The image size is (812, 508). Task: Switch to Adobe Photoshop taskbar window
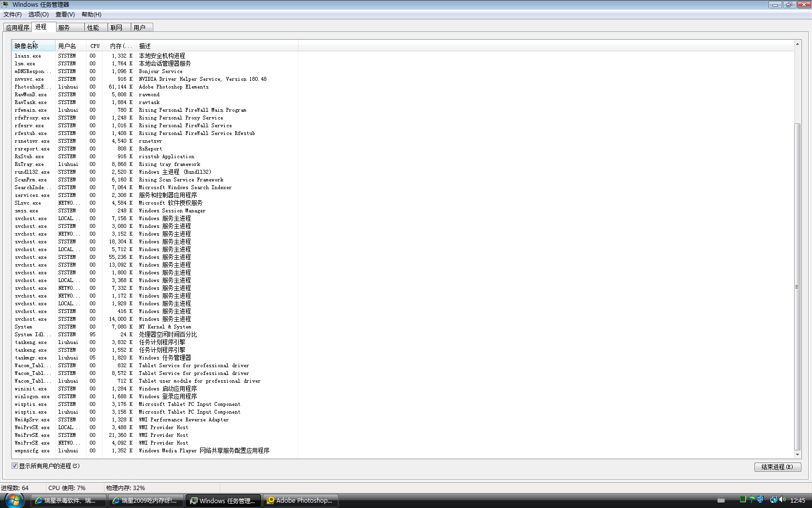click(x=301, y=501)
